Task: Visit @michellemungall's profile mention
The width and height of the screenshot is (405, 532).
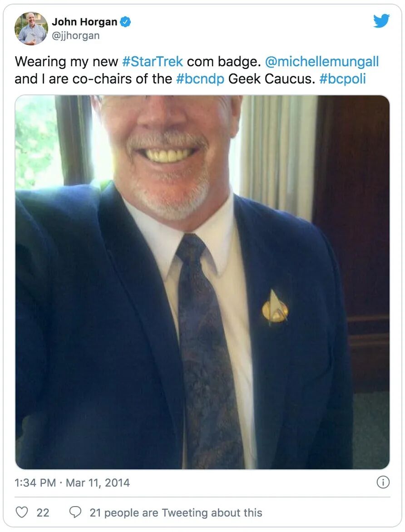Action: coord(321,62)
